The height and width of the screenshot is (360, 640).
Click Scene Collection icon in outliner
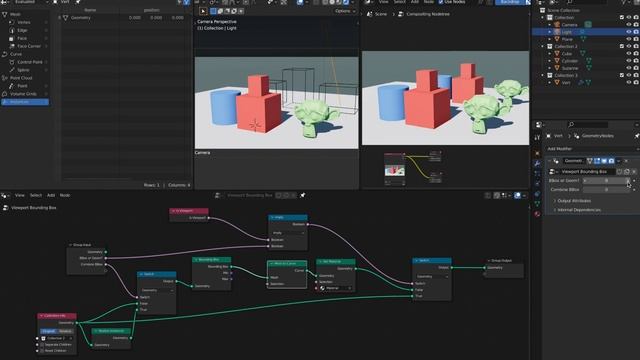tap(542, 10)
